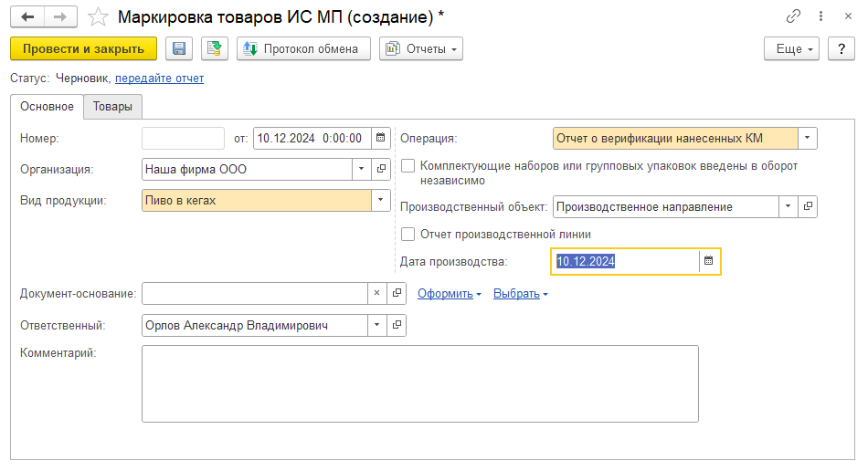Screen dimensions: 868x471
Task: Open the Организация record via open icon
Action: 381,169
